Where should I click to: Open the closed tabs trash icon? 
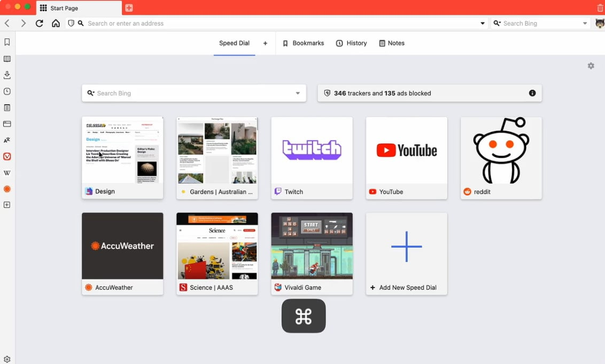(x=600, y=8)
